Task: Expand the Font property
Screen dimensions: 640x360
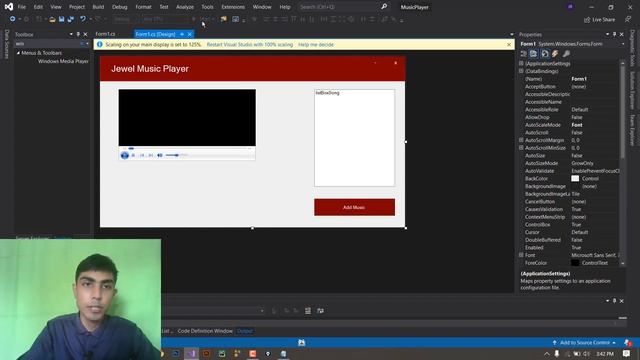Action: click(x=521, y=255)
